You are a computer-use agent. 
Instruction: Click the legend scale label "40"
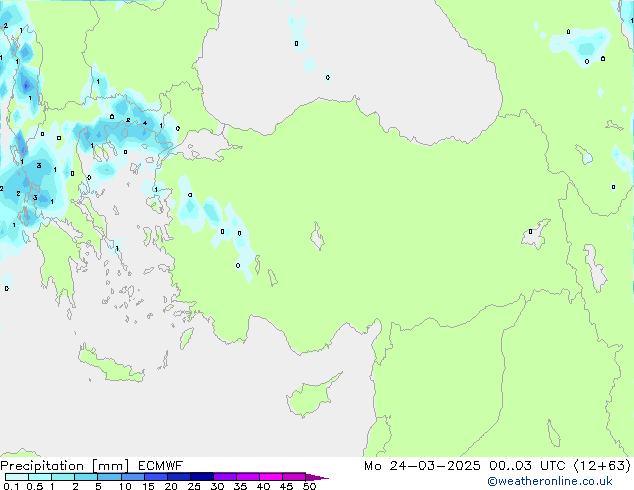coord(263,486)
